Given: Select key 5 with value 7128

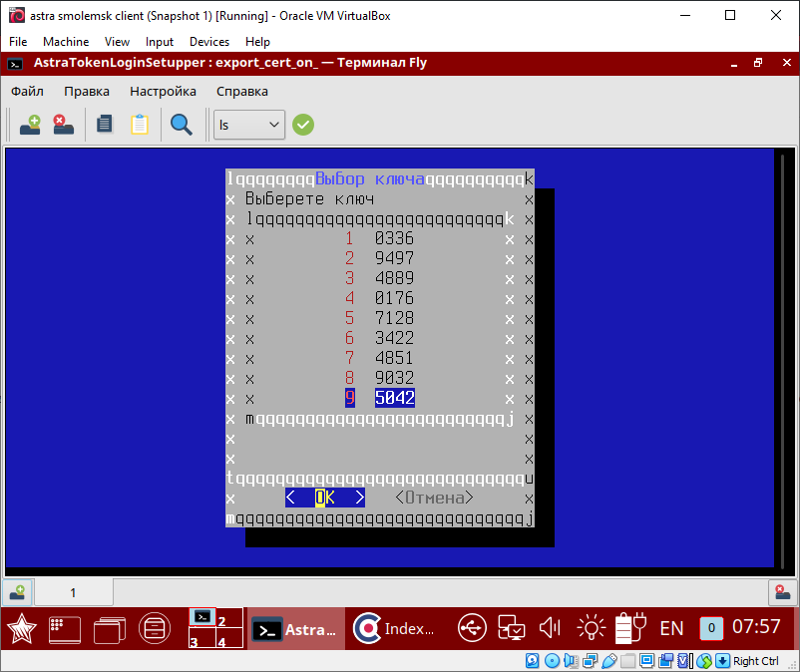Looking at the screenshot, I should tap(380, 318).
